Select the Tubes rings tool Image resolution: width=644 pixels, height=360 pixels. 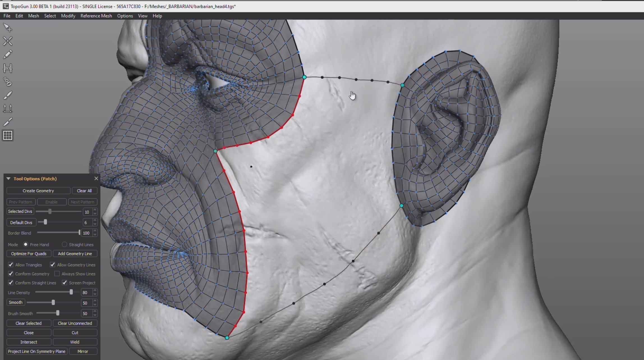[8, 82]
